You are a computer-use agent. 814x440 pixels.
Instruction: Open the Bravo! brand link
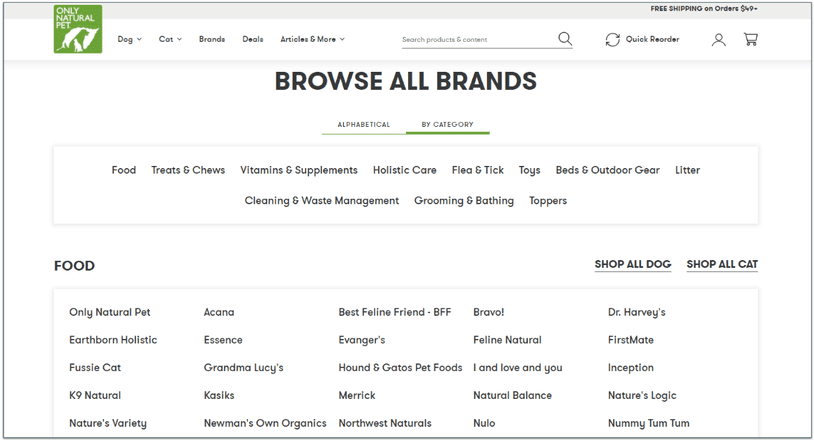click(x=489, y=312)
